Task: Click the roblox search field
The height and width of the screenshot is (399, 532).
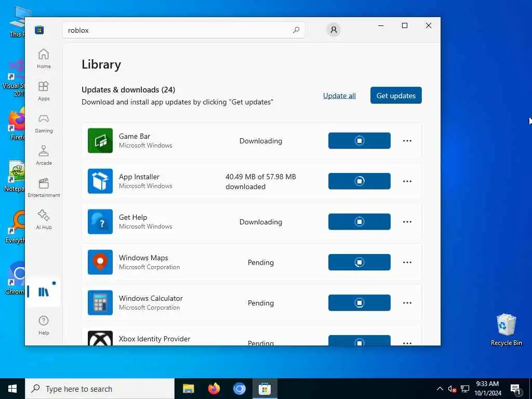Action: [183, 30]
